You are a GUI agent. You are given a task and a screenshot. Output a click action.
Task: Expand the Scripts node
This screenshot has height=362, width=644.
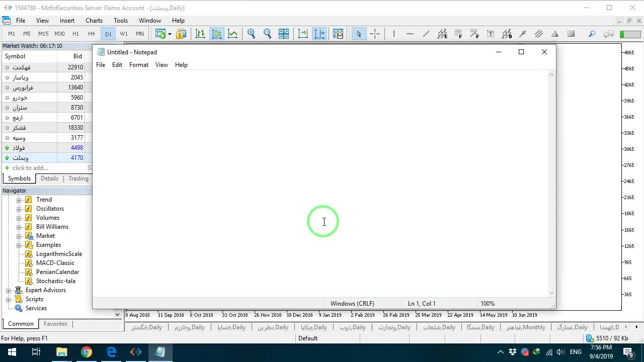pyautogui.click(x=9, y=299)
